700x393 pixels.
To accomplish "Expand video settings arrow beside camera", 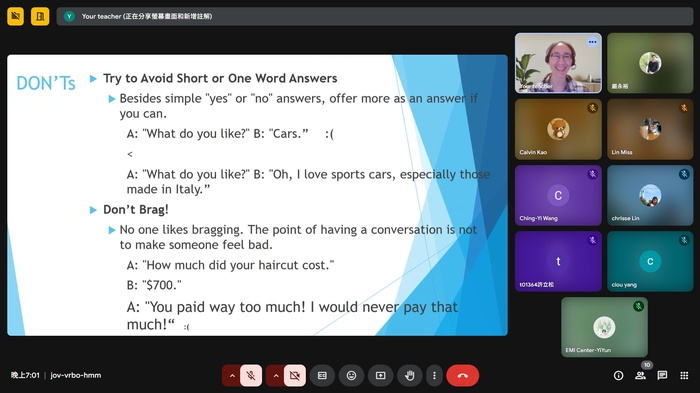I will tap(275, 376).
